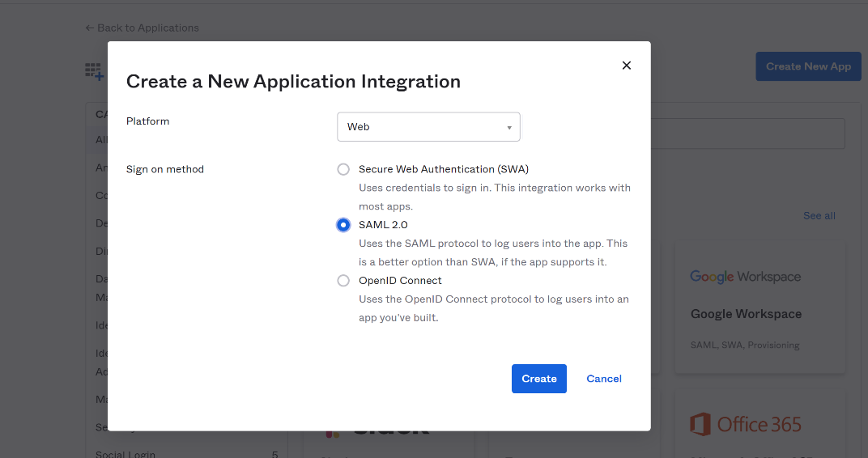868x458 pixels.
Task: Click the Platform dropdown caret arrow
Action: click(508, 128)
